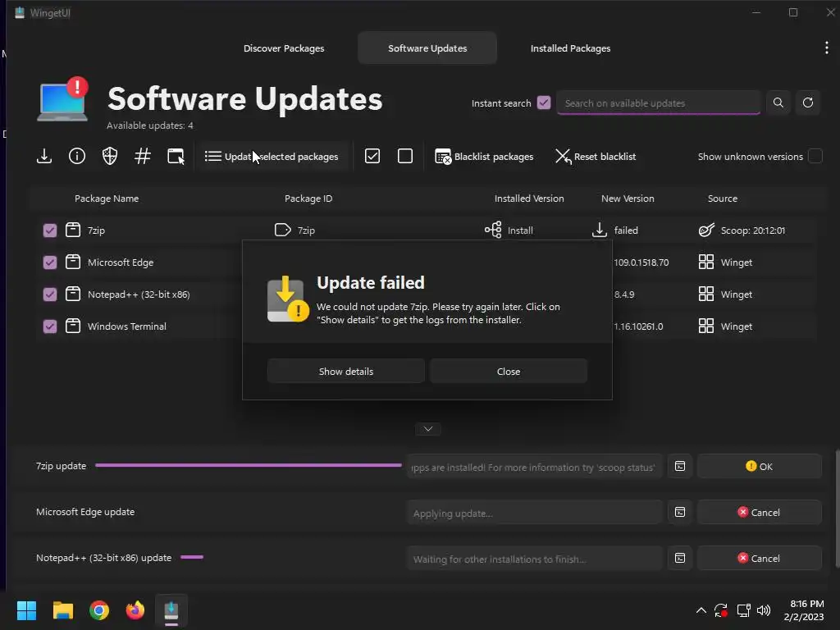Toggle Show unknown versions checkbox
Viewport: 840px width, 630px height.
pos(815,156)
